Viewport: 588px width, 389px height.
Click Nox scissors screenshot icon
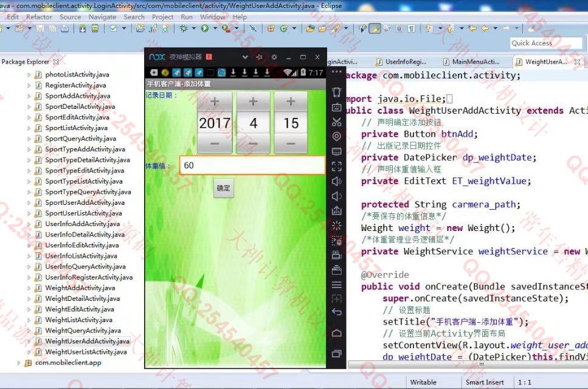click(x=336, y=122)
